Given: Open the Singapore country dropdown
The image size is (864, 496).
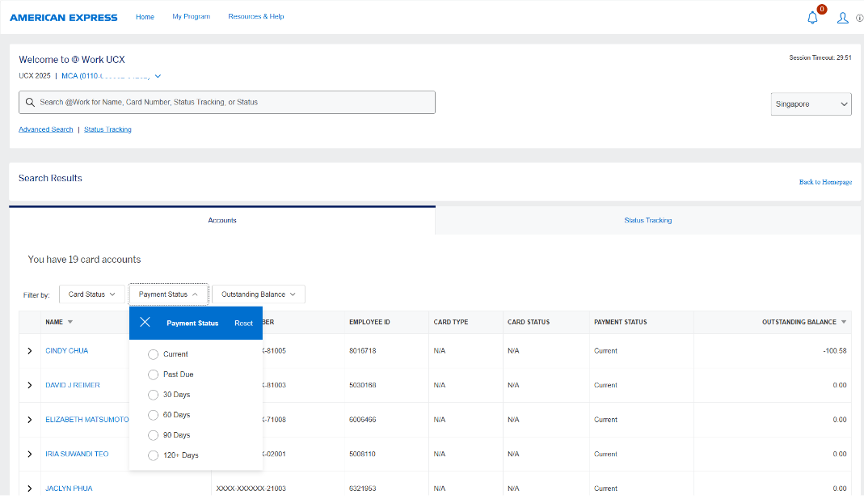Looking at the screenshot, I should tap(810, 104).
